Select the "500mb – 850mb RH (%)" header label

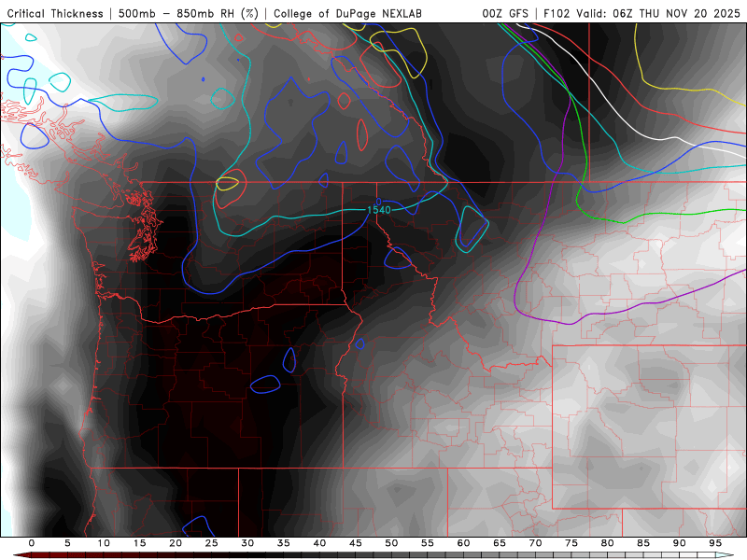189,14
